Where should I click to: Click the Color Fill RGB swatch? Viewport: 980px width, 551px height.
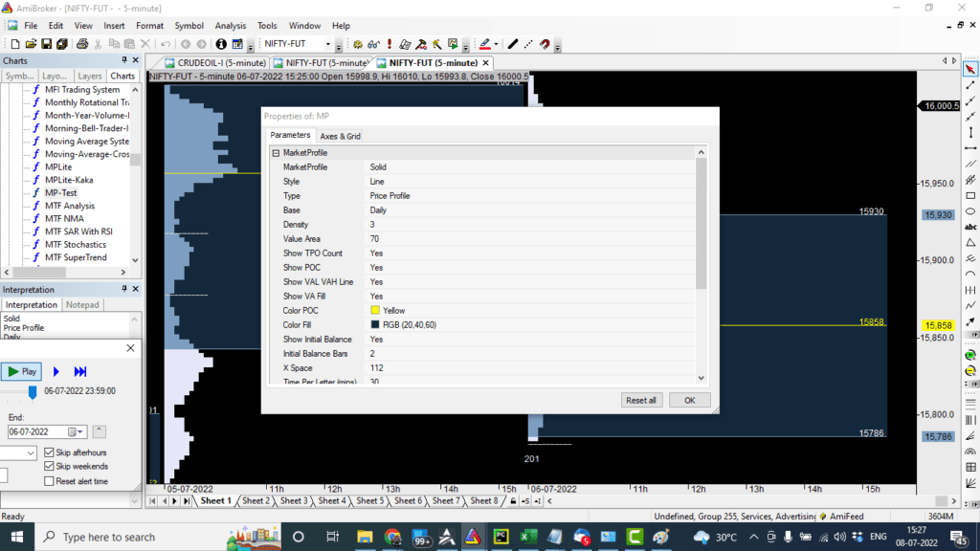click(375, 325)
